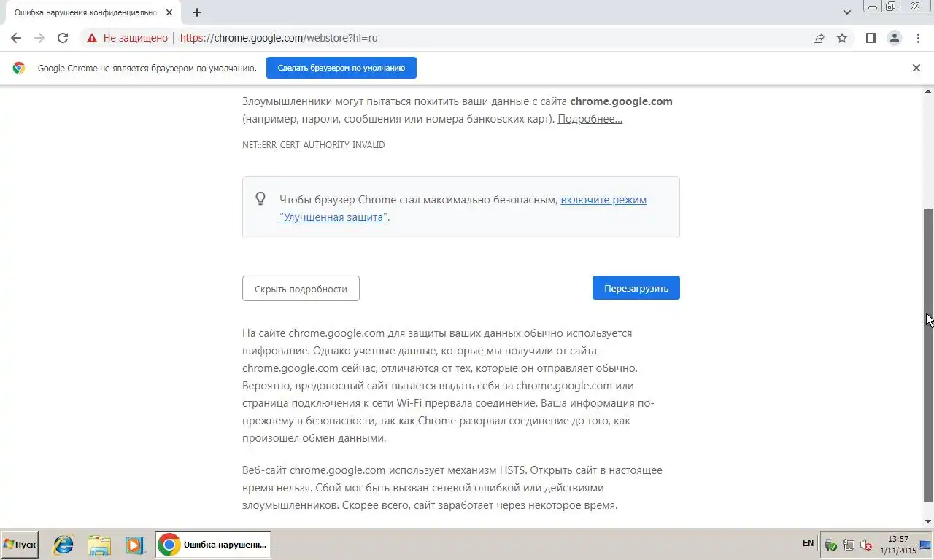Click the green security tray icon
This screenshot has width=934, height=560.
(830, 545)
